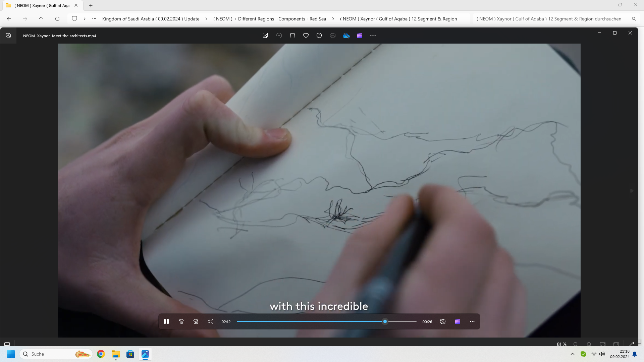The height and width of the screenshot is (362, 644).
Task: Refresh the File Explorer folder
Action: pyautogui.click(x=57, y=19)
